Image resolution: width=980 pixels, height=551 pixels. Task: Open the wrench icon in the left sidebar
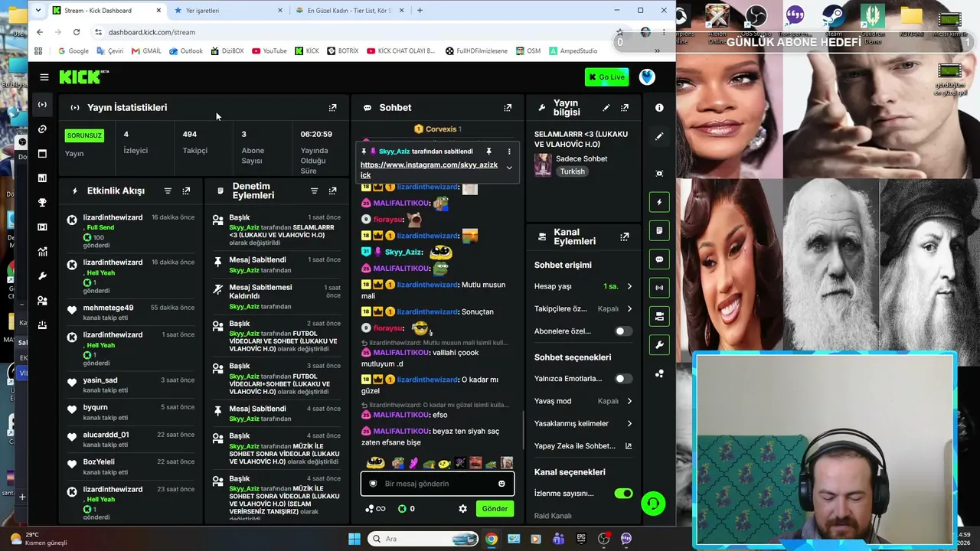42,276
